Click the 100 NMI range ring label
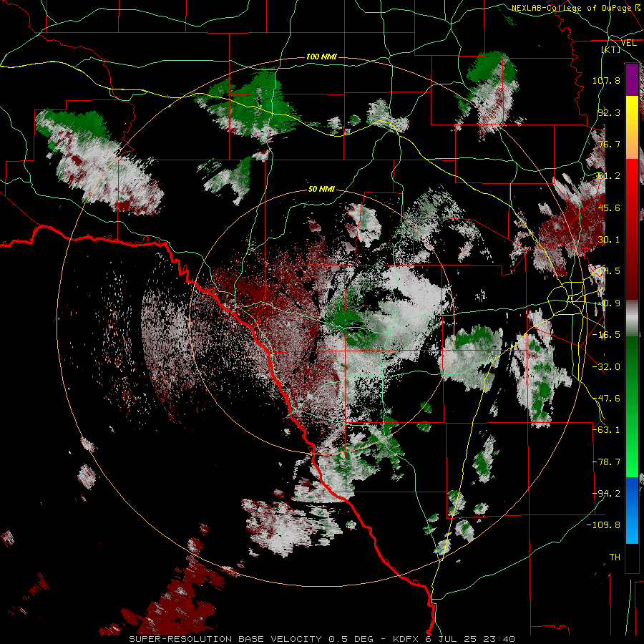The height and width of the screenshot is (644, 644). 321,57
